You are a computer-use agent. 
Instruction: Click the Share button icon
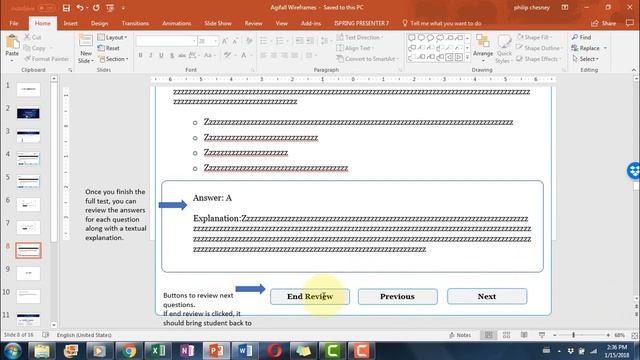click(604, 23)
